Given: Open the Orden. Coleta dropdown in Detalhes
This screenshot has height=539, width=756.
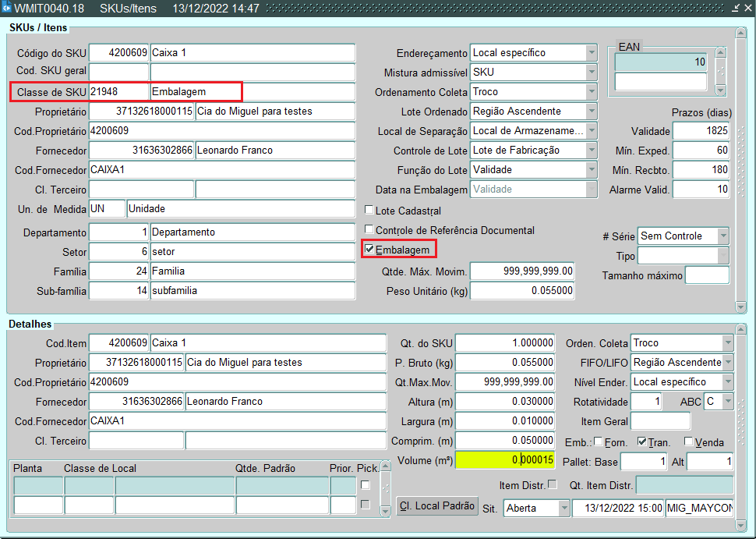Looking at the screenshot, I should click(728, 343).
